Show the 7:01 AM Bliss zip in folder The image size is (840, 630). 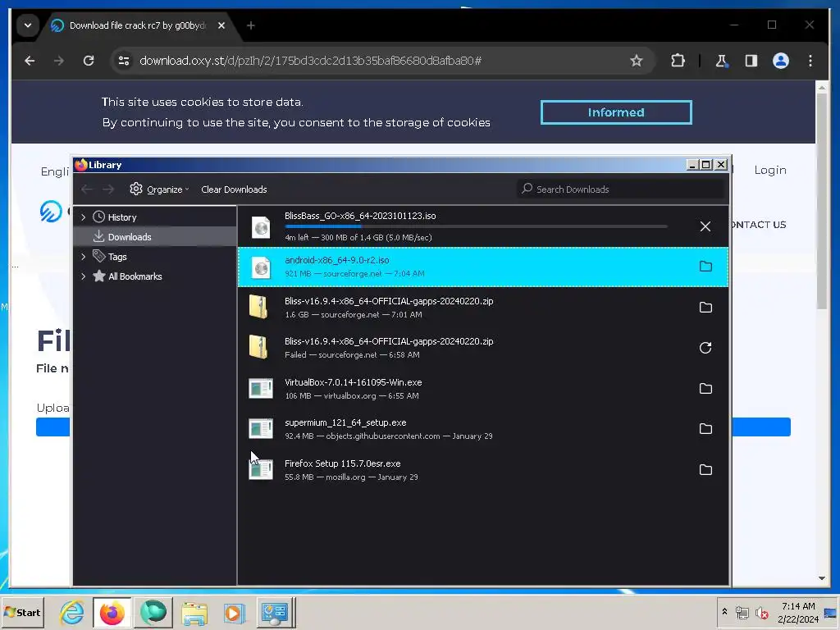[705, 307]
